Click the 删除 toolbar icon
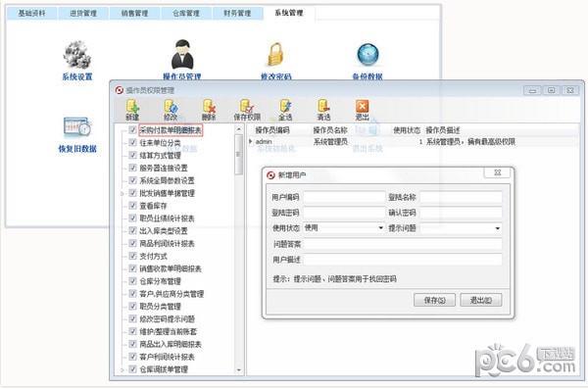Viewport: 588px width, 389px height. [x=209, y=110]
